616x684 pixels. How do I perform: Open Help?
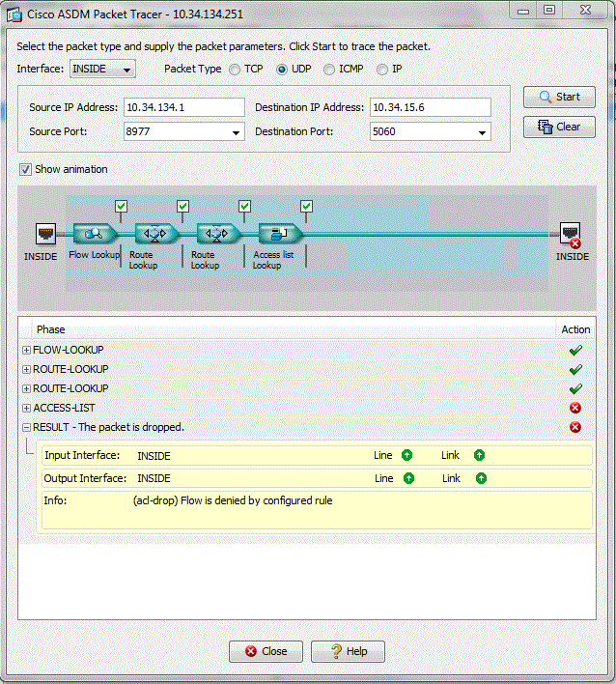[348, 651]
